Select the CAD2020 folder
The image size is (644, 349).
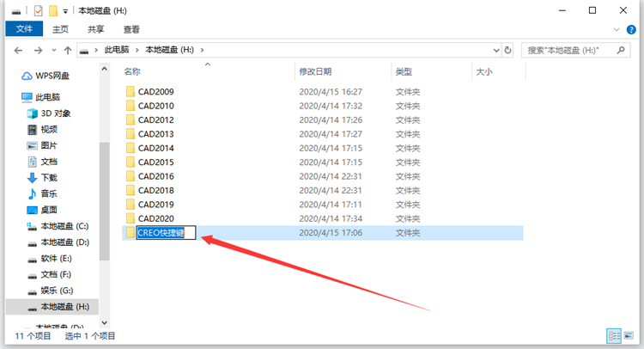[x=155, y=218]
